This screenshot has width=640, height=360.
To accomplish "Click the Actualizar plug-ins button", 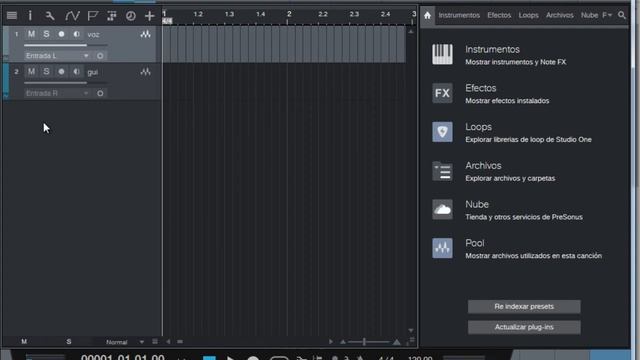I will pyautogui.click(x=524, y=327).
